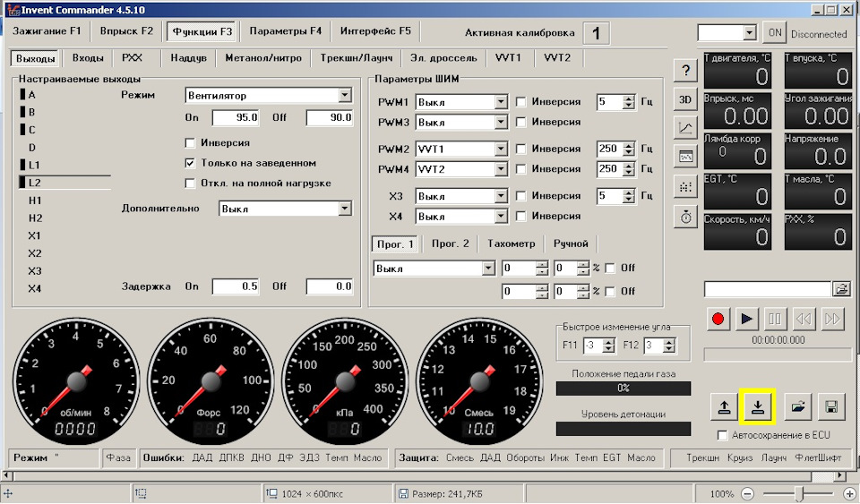Image resolution: width=860 pixels, height=504 pixels.
Task: Click the yellow-highlighted download arrow icon
Action: click(x=758, y=407)
